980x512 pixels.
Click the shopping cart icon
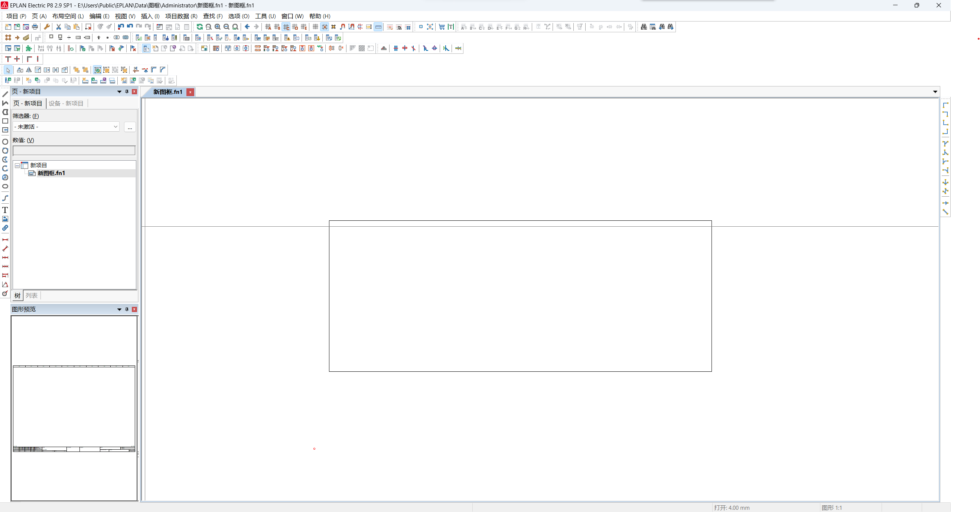(442, 27)
